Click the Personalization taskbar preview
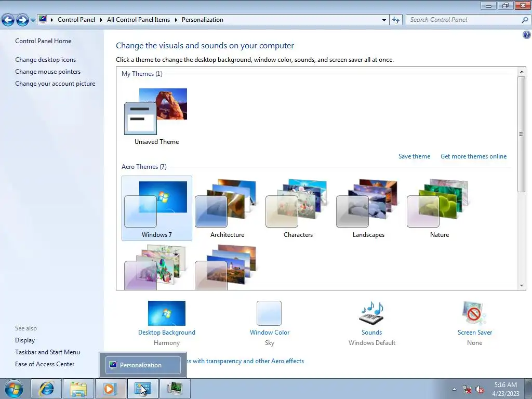The height and width of the screenshot is (399, 532). tap(143, 365)
